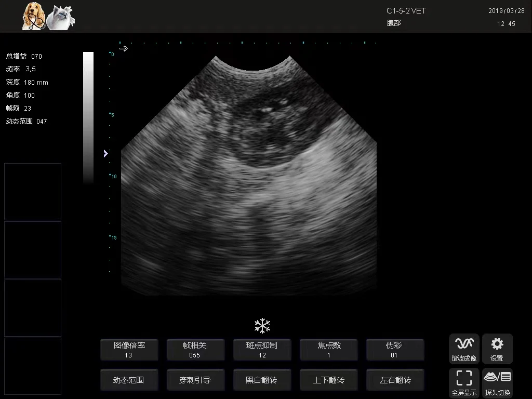The width and height of the screenshot is (532, 399).
Task: Click the depth value 深度 180 mm
Action: pos(27,83)
